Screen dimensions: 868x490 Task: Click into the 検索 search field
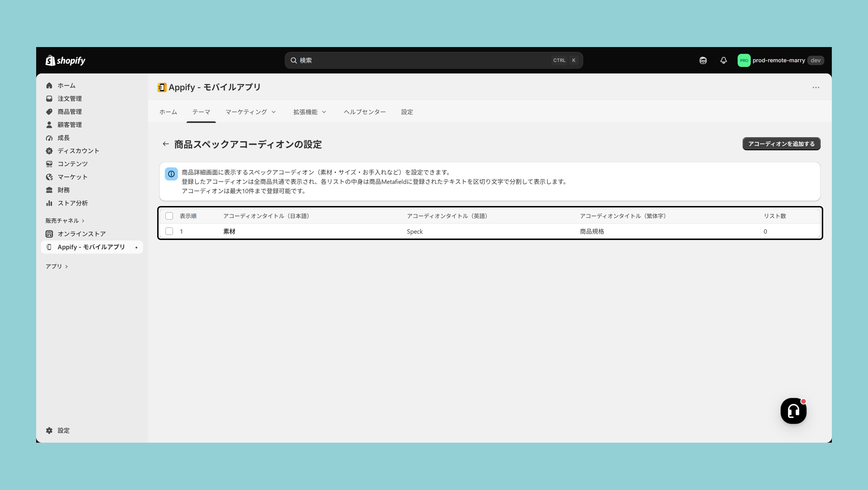point(434,60)
